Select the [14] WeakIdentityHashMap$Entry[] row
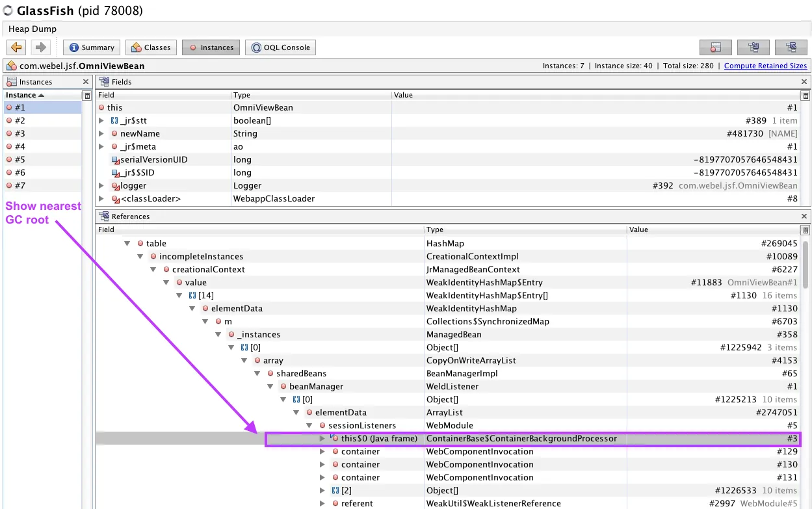Screen dimensions: 812x509 (x=448, y=295)
